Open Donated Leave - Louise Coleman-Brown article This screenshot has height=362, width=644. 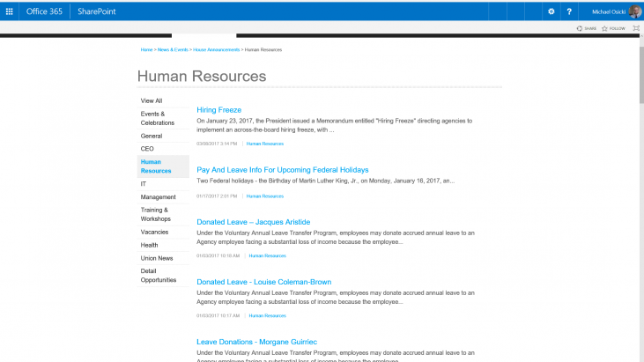click(263, 282)
